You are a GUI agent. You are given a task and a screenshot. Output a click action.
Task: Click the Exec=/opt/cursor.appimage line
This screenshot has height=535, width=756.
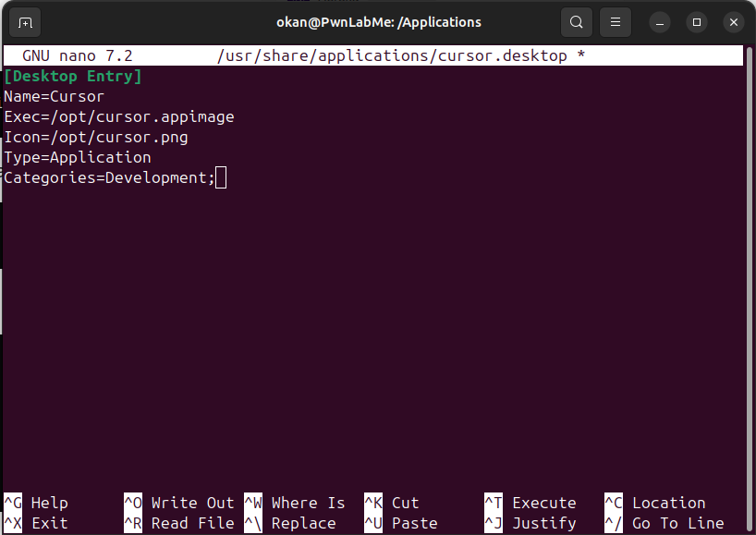click(118, 116)
